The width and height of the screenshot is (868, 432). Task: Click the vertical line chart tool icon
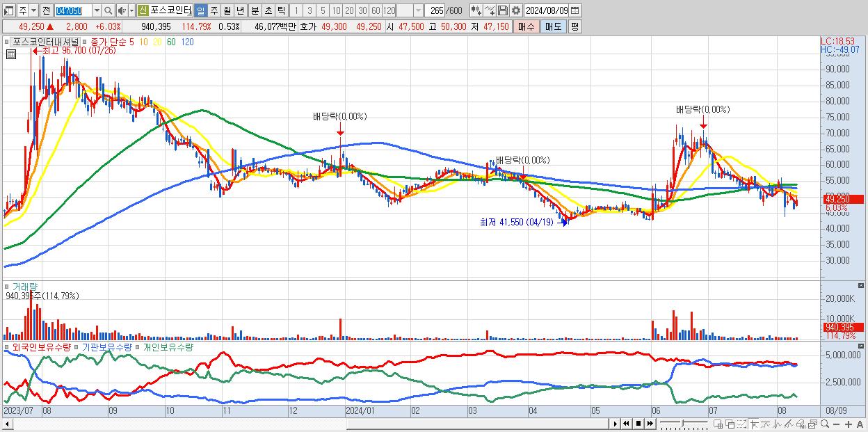tap(778, 424)
